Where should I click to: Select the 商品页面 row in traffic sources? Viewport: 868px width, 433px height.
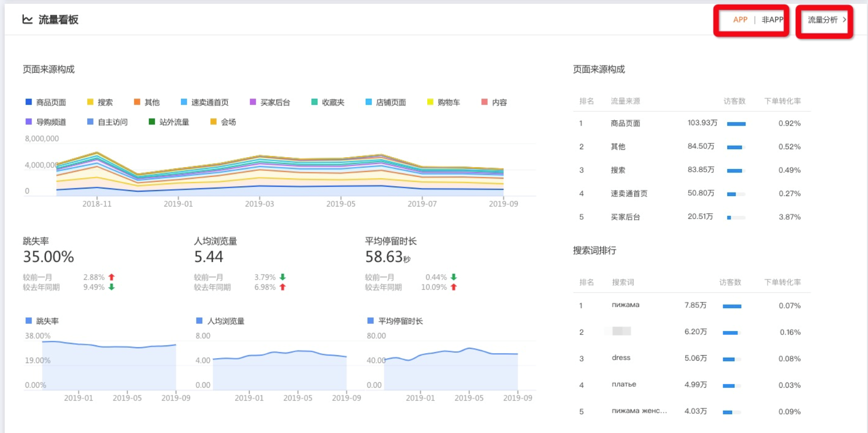(692, 123)
